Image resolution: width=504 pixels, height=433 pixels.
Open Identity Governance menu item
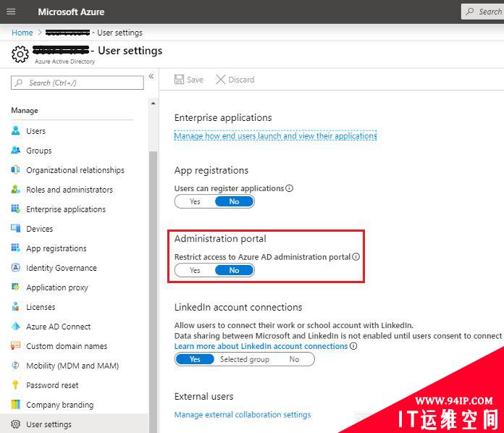[62, 268]
